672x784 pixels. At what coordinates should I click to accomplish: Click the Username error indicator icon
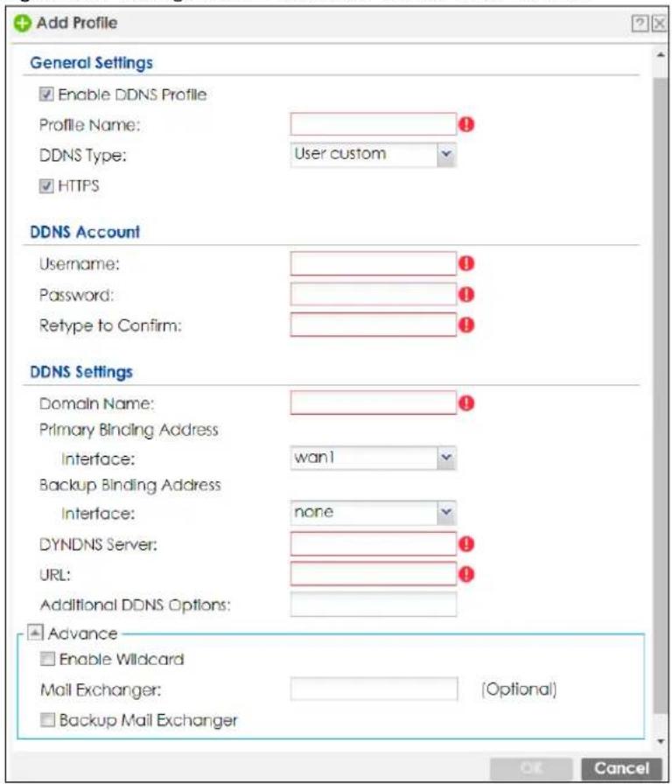(466, 263)
